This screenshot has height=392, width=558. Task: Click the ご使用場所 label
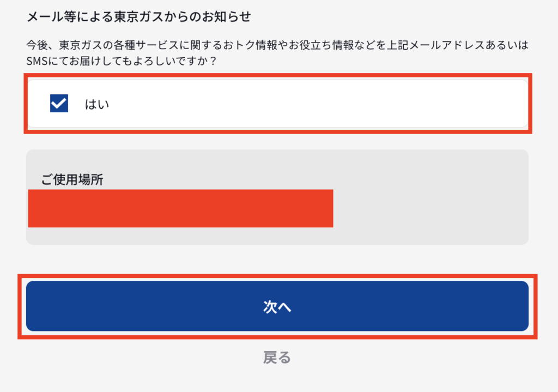pos(72,179)
